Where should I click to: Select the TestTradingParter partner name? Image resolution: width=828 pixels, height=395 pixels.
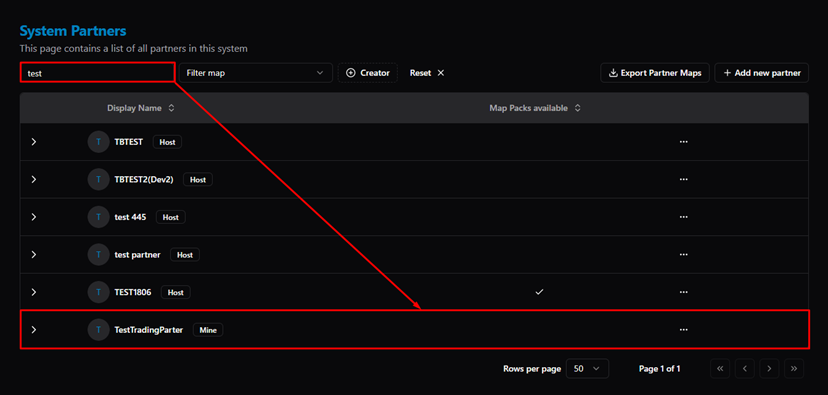click(149, 330)
